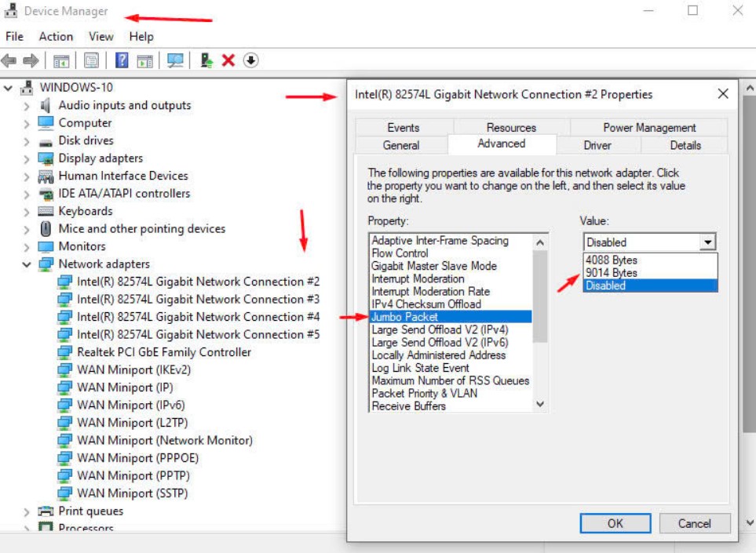The image size is (756, 553).
Task: Click Scan for hardware changes monitor icon
Action: (x=175, y=60)
